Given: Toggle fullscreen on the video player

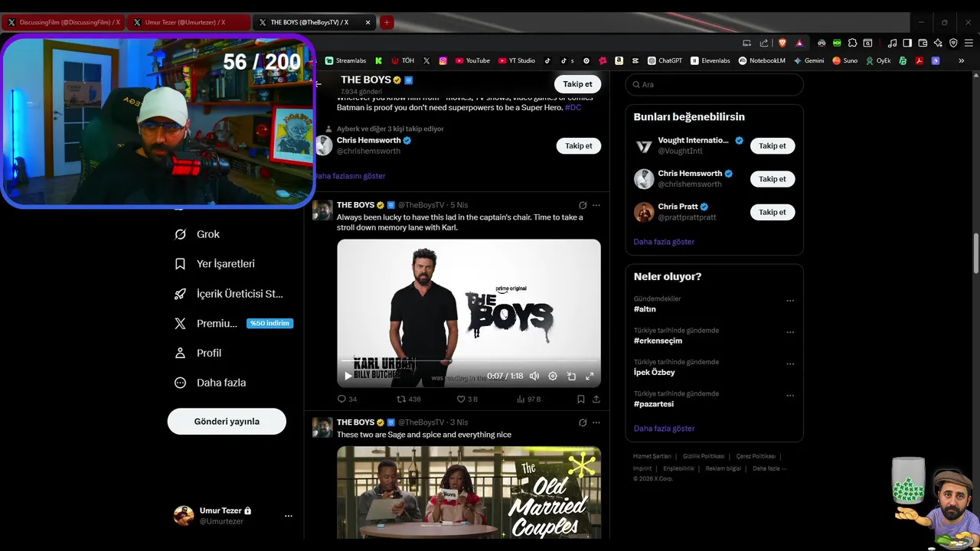Looking at the screenshot, I should point(590,376).
